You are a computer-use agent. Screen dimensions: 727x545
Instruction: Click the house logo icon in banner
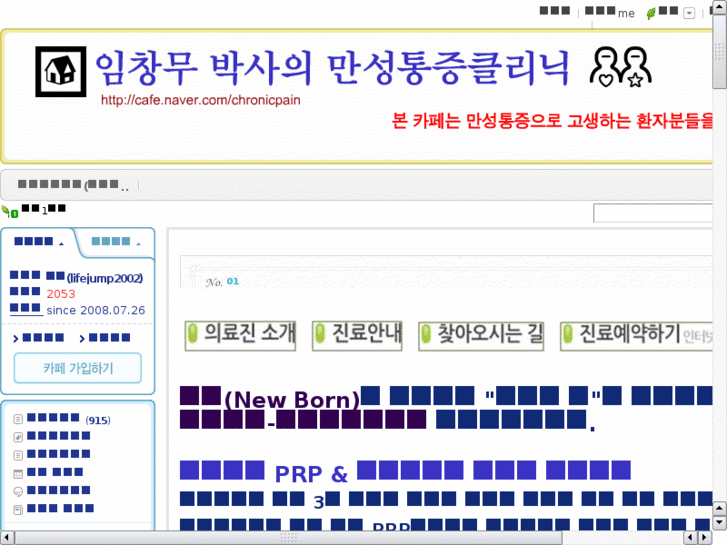[61, 71]
